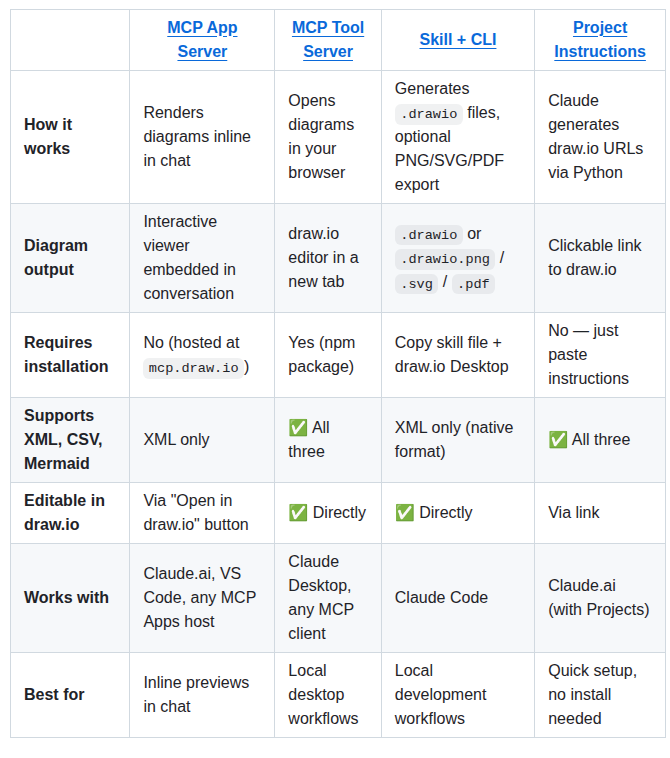Click checkmark beside "Directly" in Skill + CLI column

405,513
